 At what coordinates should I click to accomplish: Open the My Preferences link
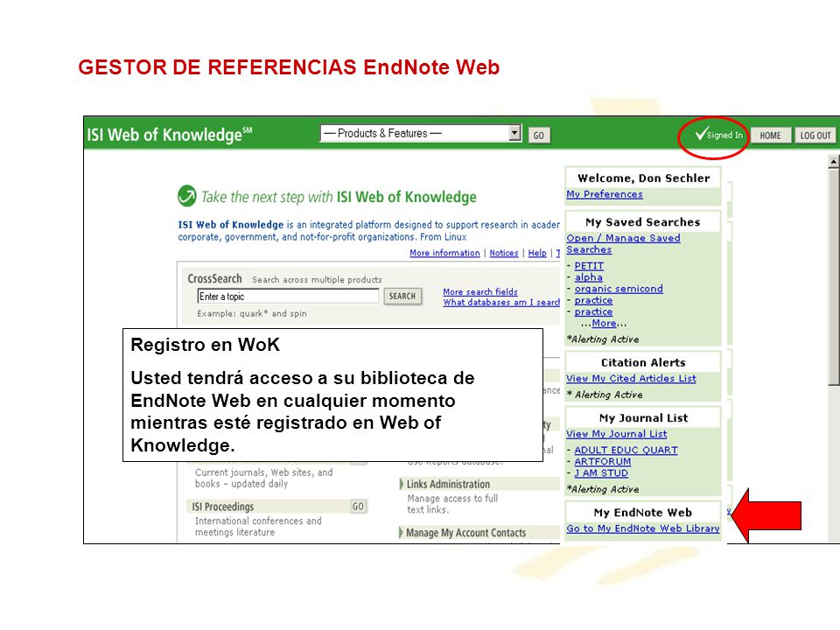[x=605, y=194]
